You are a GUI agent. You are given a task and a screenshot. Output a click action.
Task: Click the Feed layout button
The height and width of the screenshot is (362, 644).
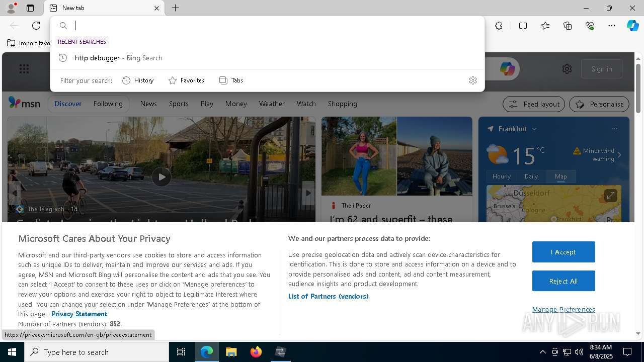coord(534,104)
